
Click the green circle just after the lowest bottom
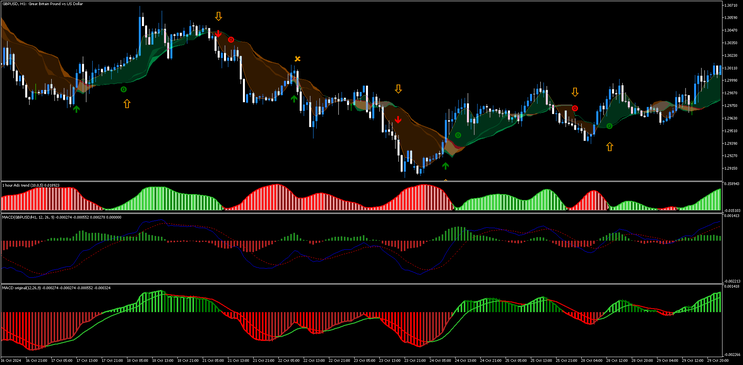(458, 135)
